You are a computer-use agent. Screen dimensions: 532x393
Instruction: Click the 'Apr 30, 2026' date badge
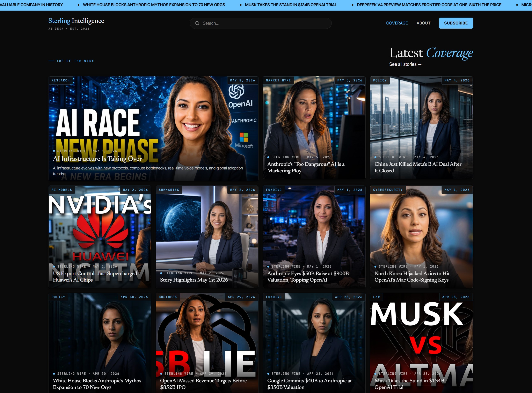point(134,297)
